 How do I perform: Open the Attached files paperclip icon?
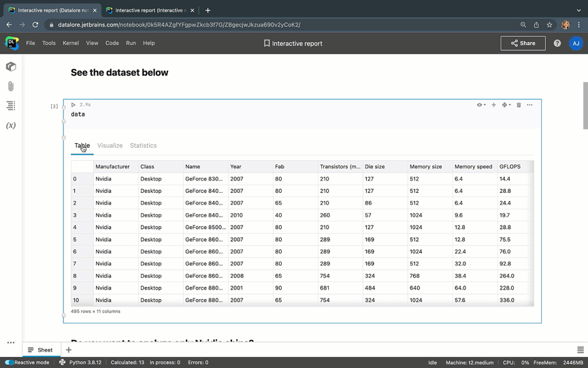[11, 87]
